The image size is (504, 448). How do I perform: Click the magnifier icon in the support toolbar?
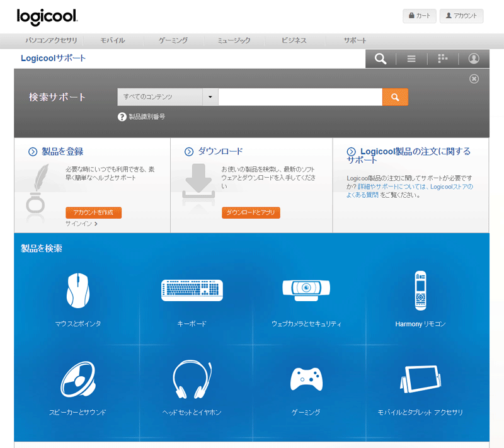coord(381,59)
